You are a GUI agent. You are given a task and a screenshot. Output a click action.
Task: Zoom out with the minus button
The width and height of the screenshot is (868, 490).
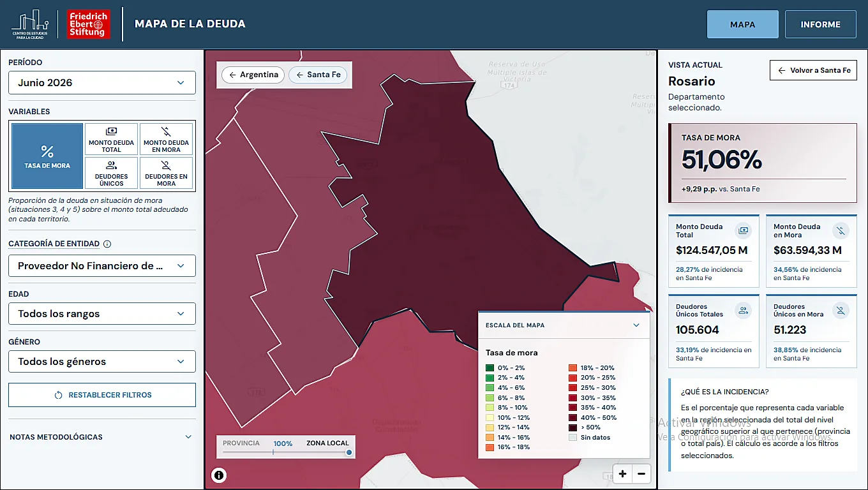pyautogui.click(x=641, y=473)
